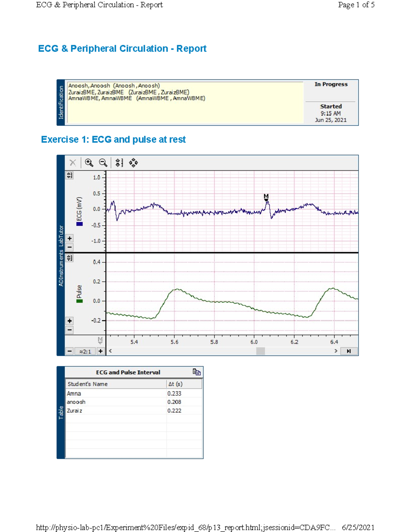Click the 0.208 interval value
411x532 pixels.
174,402
